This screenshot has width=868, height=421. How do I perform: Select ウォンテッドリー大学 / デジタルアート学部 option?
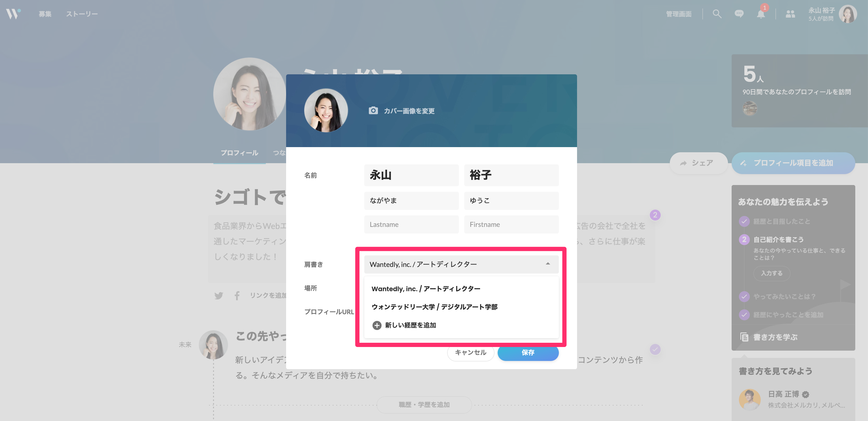461,307
